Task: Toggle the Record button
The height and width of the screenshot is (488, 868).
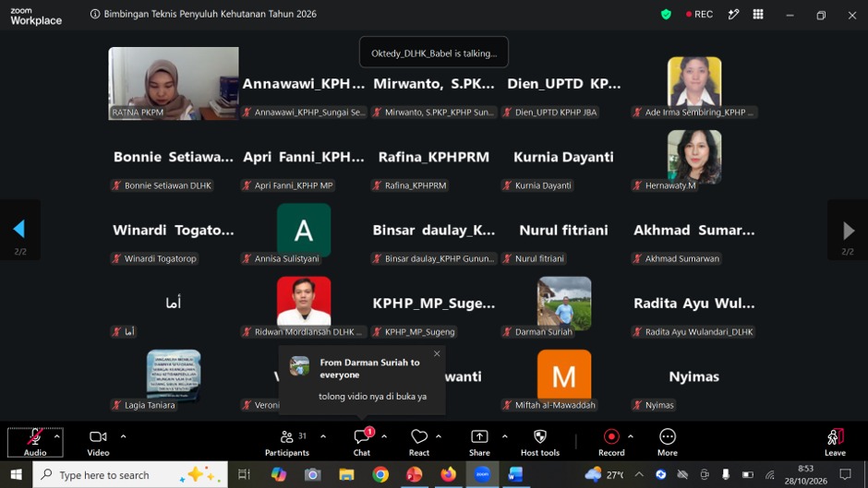Action: click(611, 443)
